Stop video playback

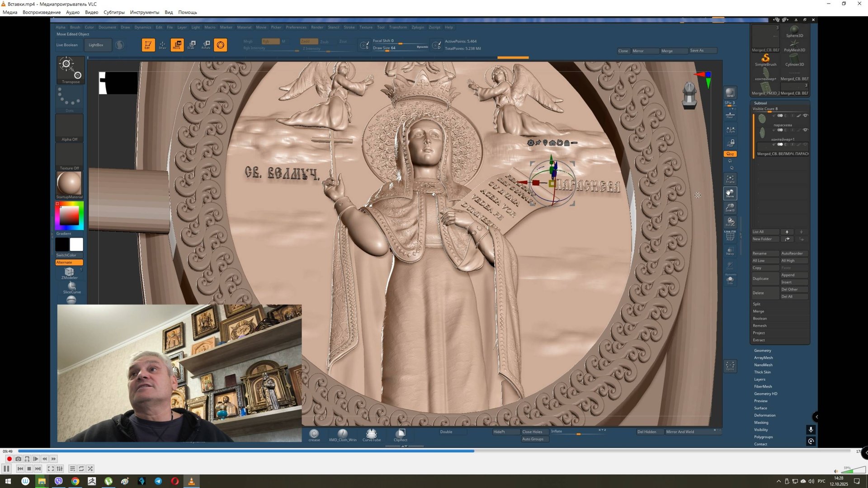[29, 469]
